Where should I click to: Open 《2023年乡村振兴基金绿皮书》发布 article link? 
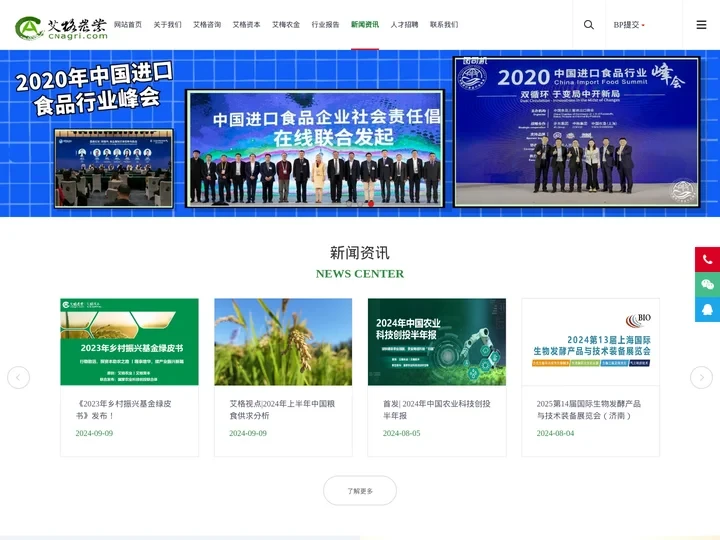tap(124, 410)
